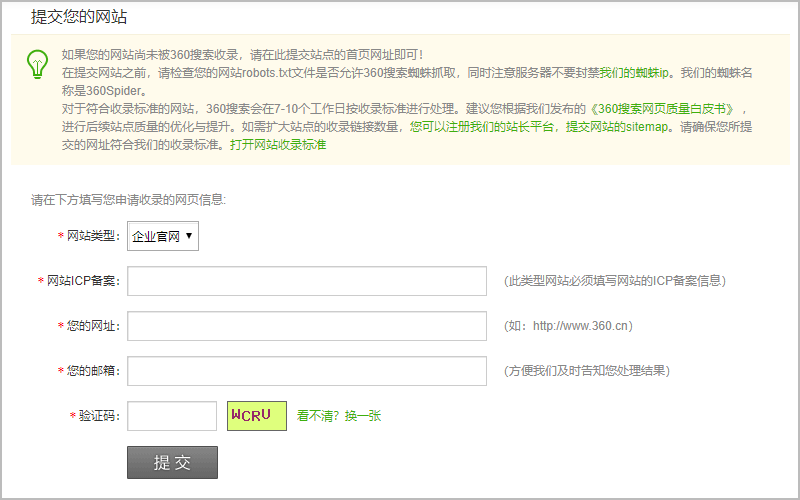Click the 换一张 link to refresh captcha
This screenshot has height=500, width=800.
coord(363,416)
